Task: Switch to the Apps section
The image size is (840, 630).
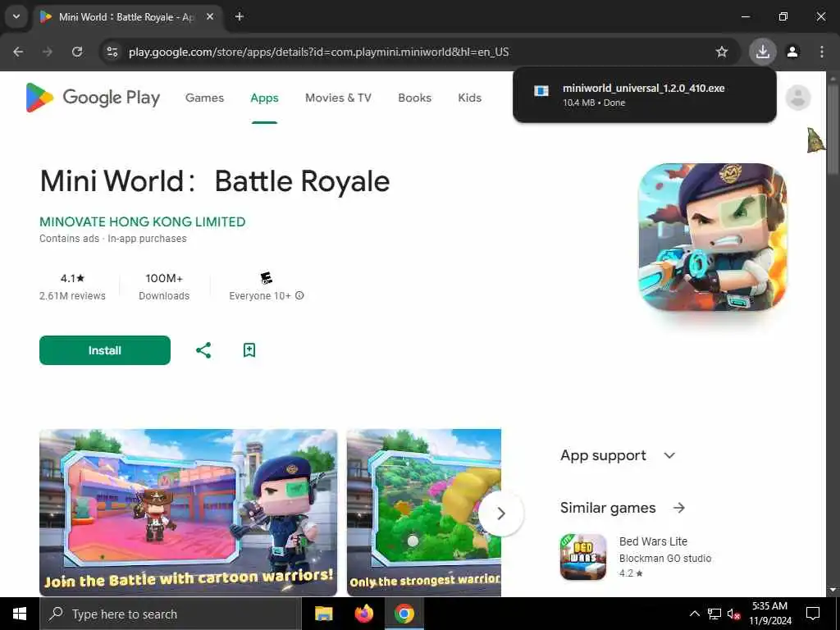Action: tap(265, 98)
